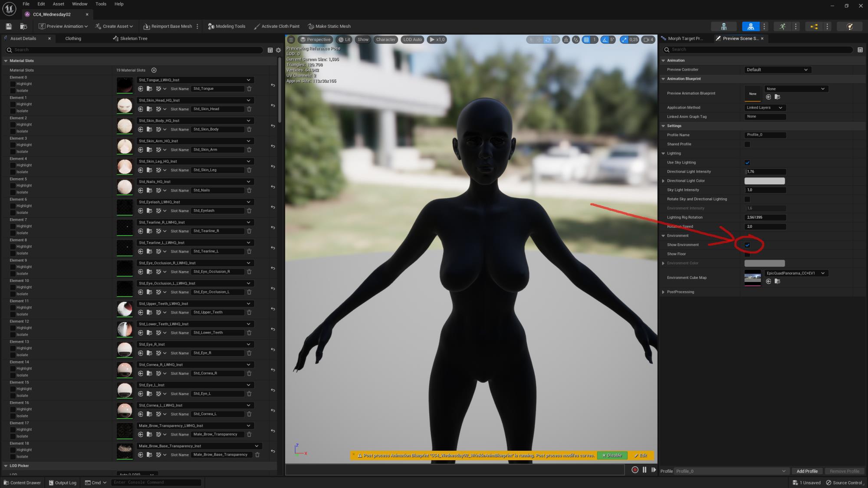Open the Window menu

coord(79,4)
